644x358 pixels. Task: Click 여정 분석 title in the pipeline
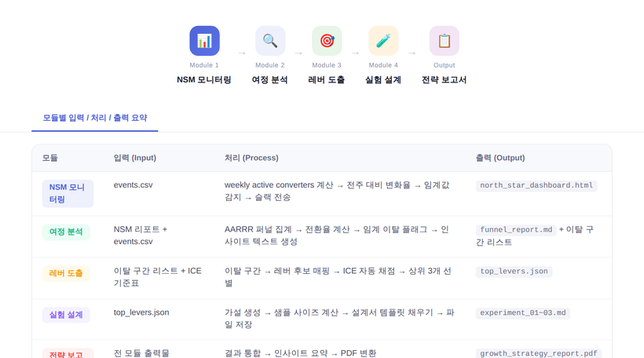[270, 79]
